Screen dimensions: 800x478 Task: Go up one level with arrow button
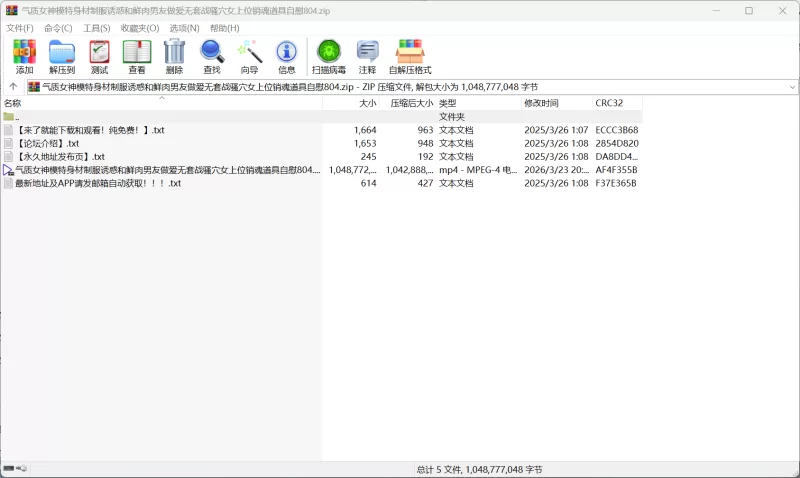click(13, 87)
